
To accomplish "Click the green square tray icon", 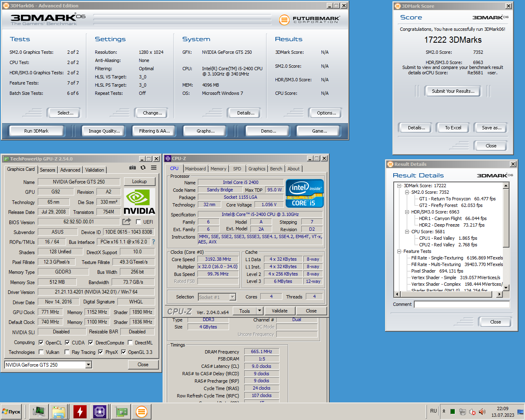I will (452, 411).
